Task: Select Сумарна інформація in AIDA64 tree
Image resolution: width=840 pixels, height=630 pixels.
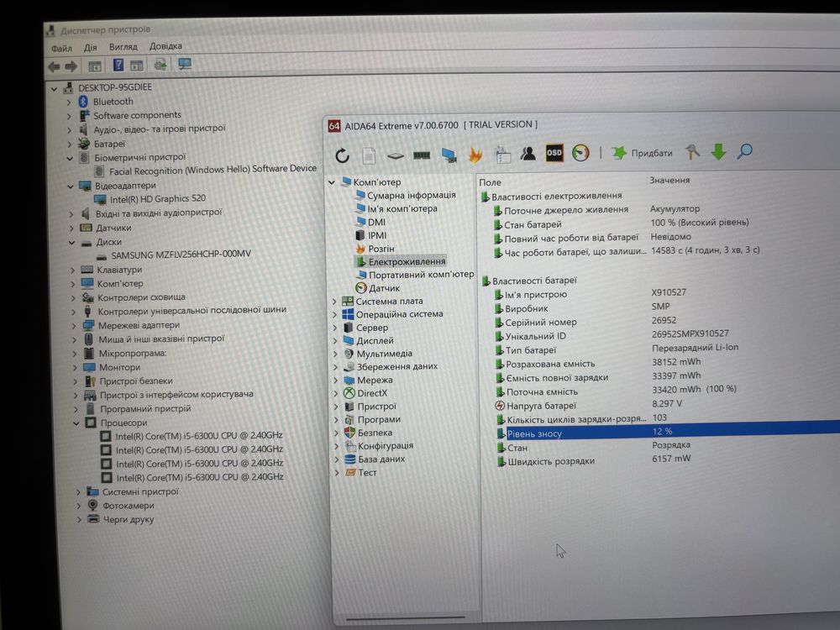Action: tap(412, 196)
